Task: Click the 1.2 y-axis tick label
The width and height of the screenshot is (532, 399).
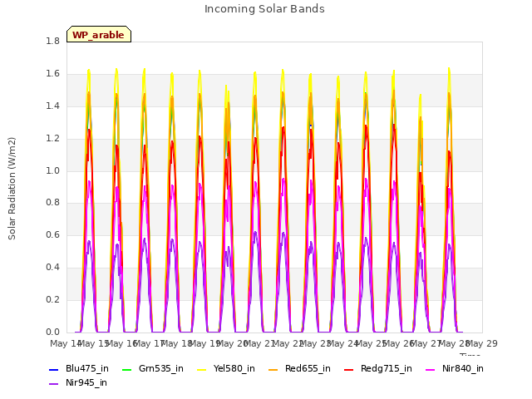Action: (52, 139)
